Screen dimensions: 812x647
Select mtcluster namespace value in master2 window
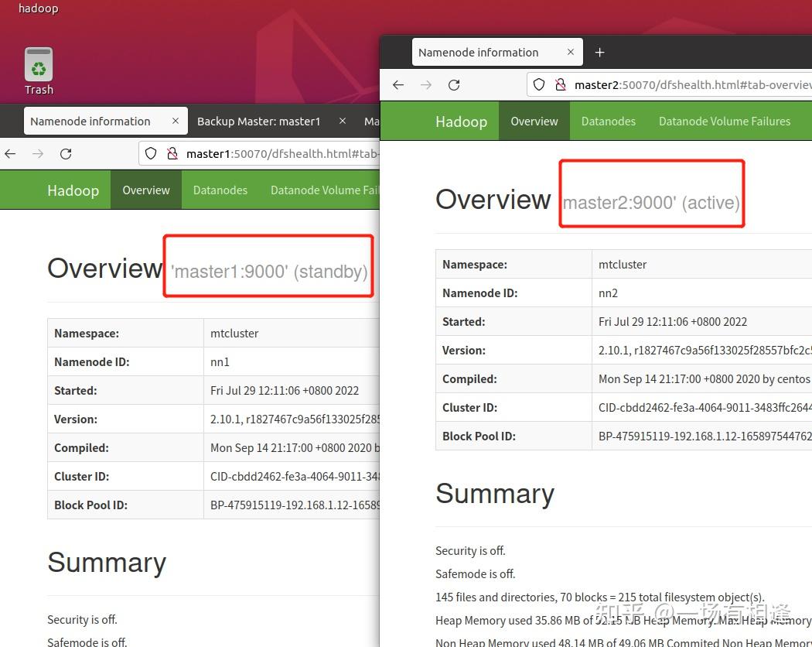click(623, 265)
